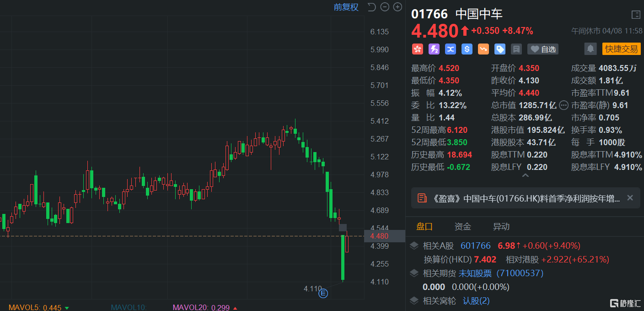Click the layers icon beside 相关窝轮
Viewport: 644px width, 311px height.
pyautogui.click(x=414, y=301)
